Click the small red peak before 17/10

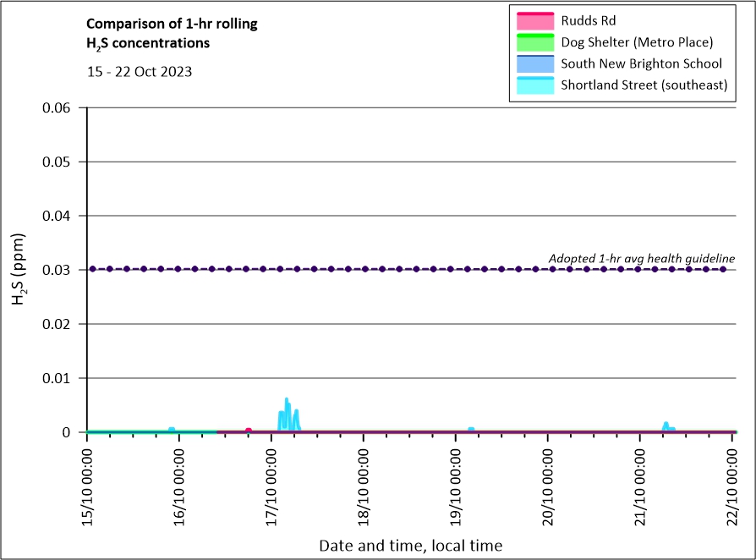pos(248,430)
